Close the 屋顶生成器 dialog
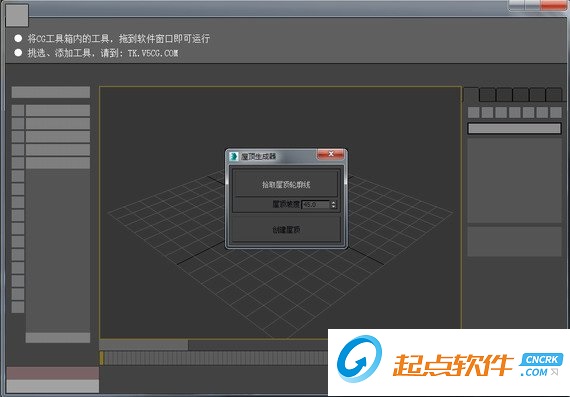The image size is (570, 397). (330, 154)
